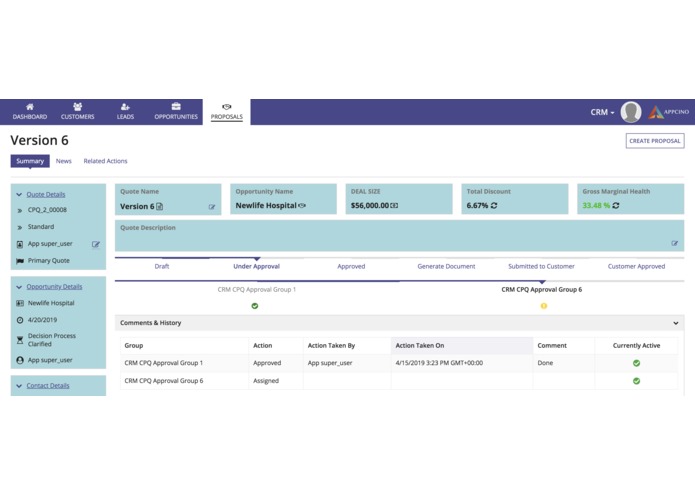Click eye icon beside Newlife Hospital
Viewport: 695px width, 494px height.
tap(302, 206)
